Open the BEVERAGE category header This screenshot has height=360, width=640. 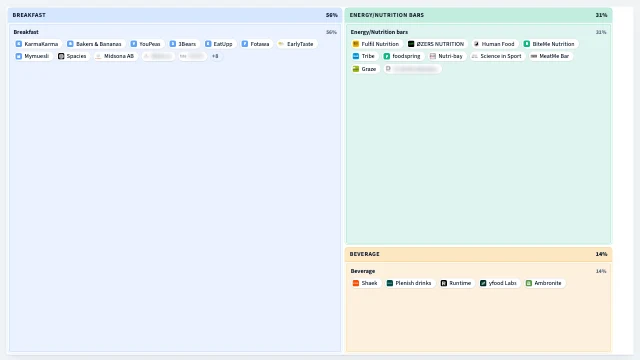pos(478,254)
